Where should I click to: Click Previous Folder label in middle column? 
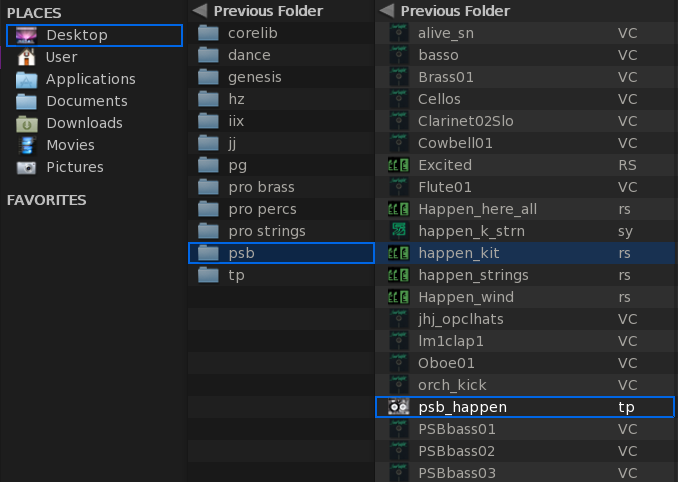(268, 11)
